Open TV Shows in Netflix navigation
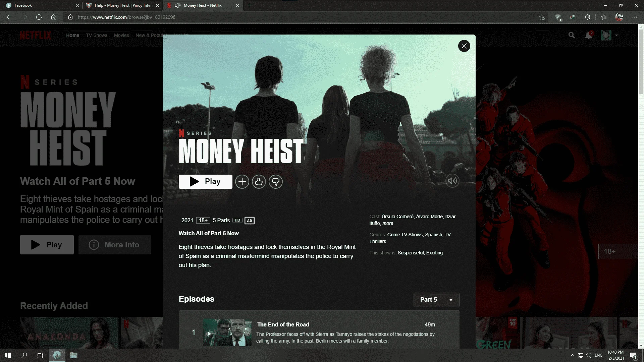644x362 pixels. pyautogui.click(x=97, y=35)
